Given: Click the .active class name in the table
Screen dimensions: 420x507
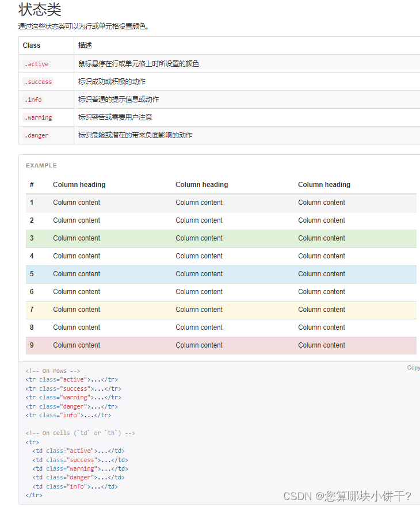Looking at the screenshot, I should coord(36,64).
